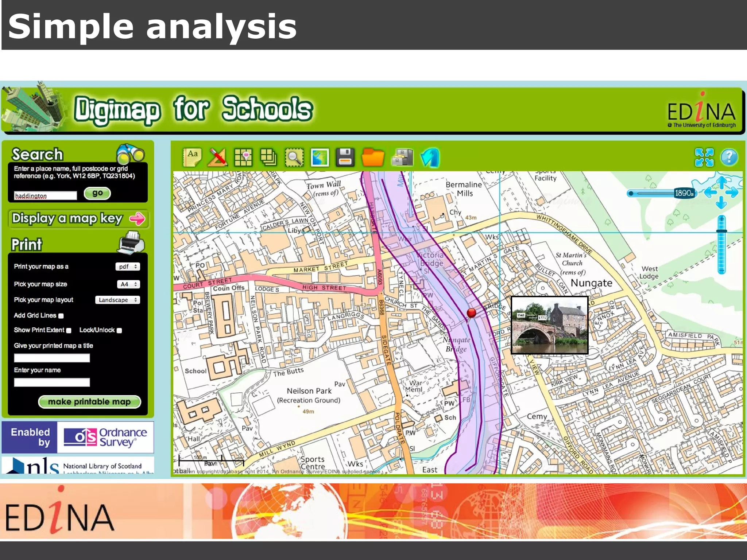Click the haddington search input field

[45, 196]
